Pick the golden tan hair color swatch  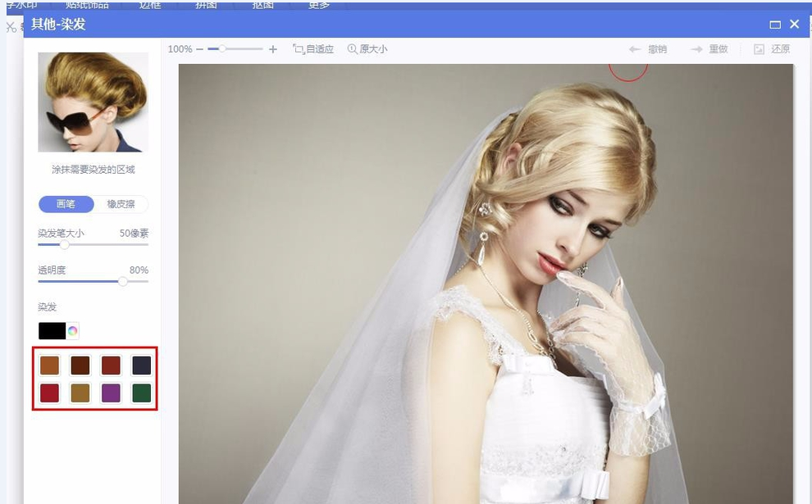click(x=80, y=393)
